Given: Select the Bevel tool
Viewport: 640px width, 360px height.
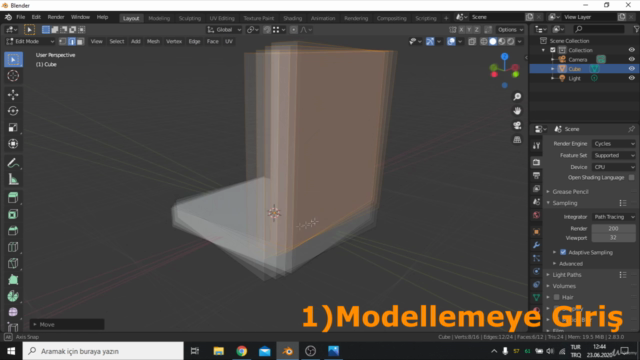Looking at the screenshot, I should 13,231.
